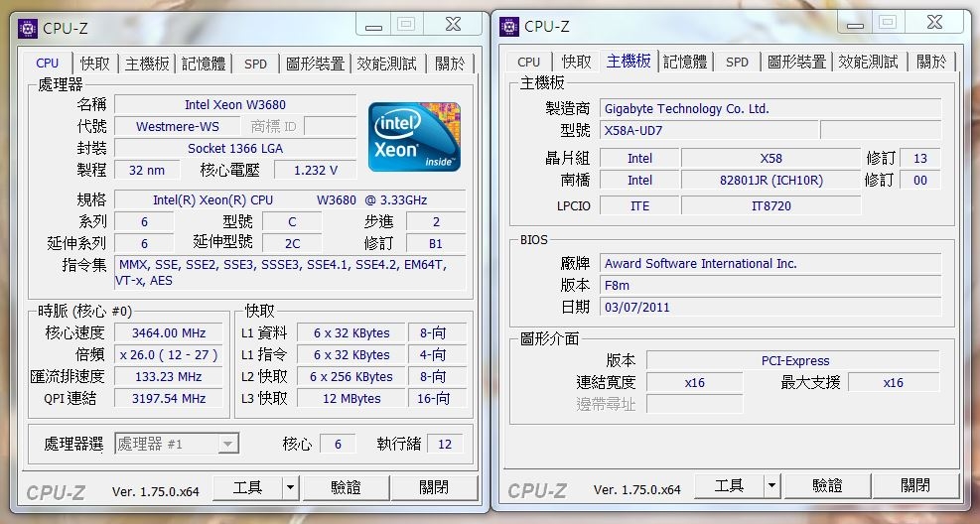Click 工具 button in left CPU-Z window
The image size is (980, 524).
point(247,487)
